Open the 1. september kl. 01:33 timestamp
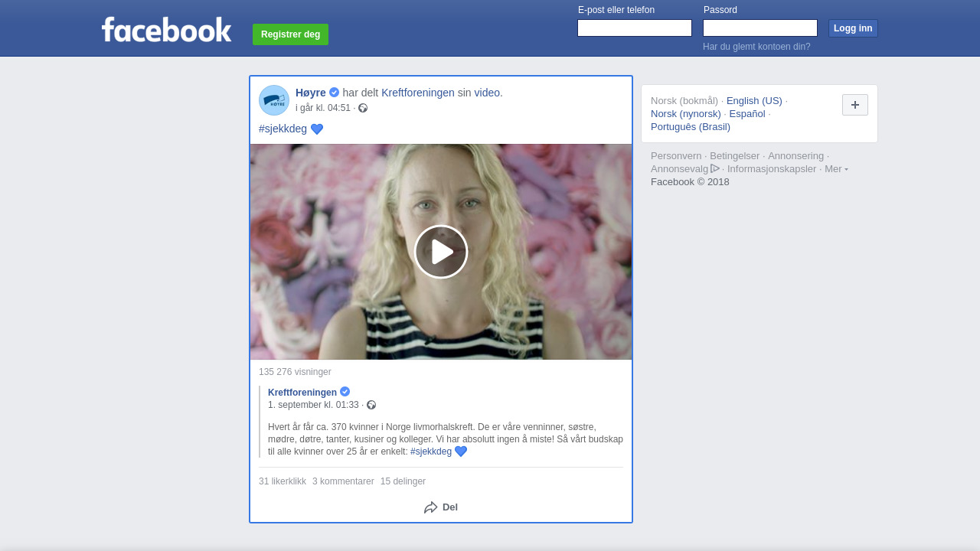 click(x=313, y=405)
